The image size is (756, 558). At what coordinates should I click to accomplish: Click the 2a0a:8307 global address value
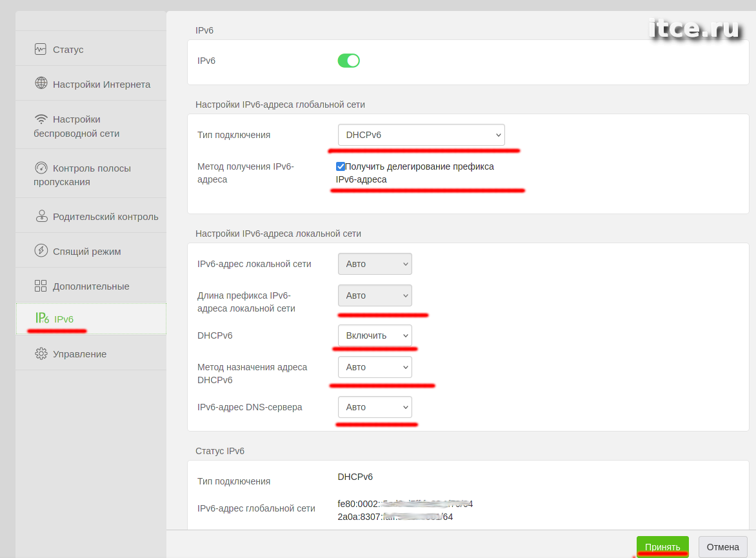pyautogui.click(x=395, y=517)
